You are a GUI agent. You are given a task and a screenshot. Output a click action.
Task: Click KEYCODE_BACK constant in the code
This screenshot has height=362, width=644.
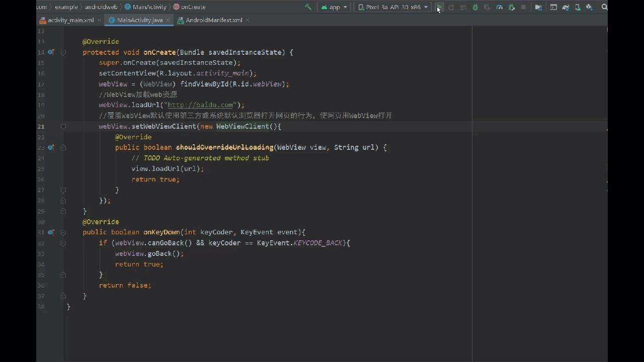[317, 243]
